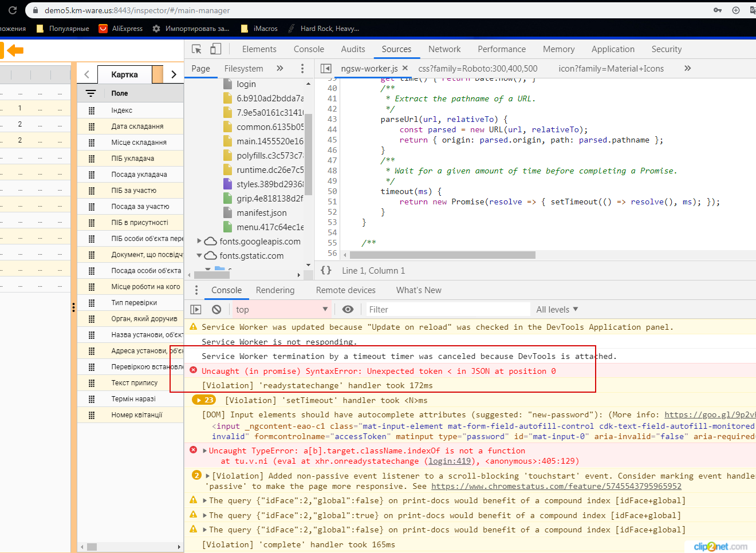Switch to css?family=Roboto file tab
The height and width of the screenshot is (553, 756).
pyautogui.click(x=478, y=69)
